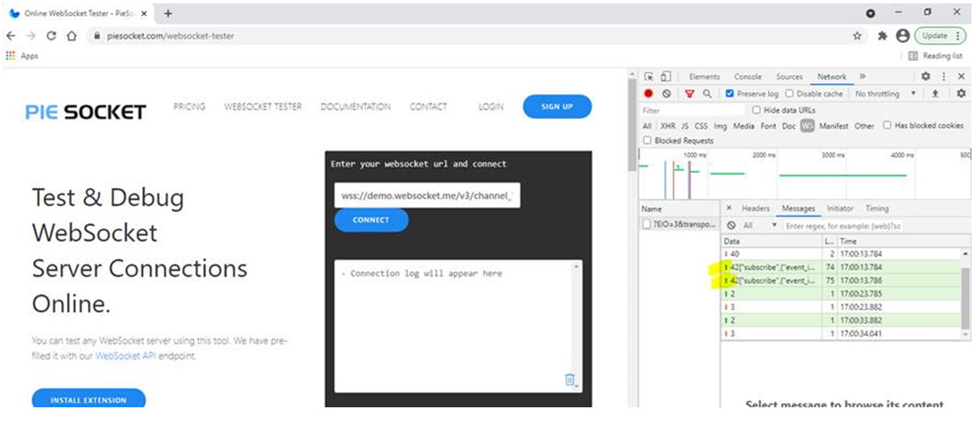Switch to the Elements DevTools tab
Viewport: 980px width, 431px height.
[705, 76]
